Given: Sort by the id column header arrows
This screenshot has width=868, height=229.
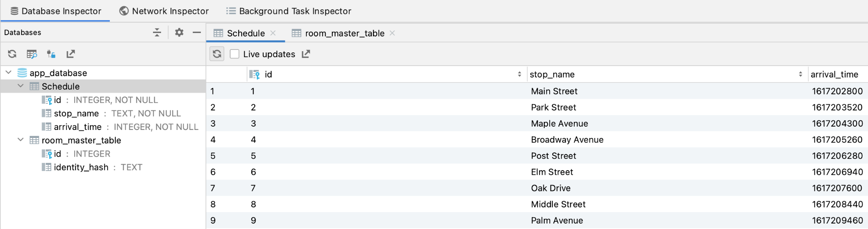Looking at the screenshot, I should [519, 74].
